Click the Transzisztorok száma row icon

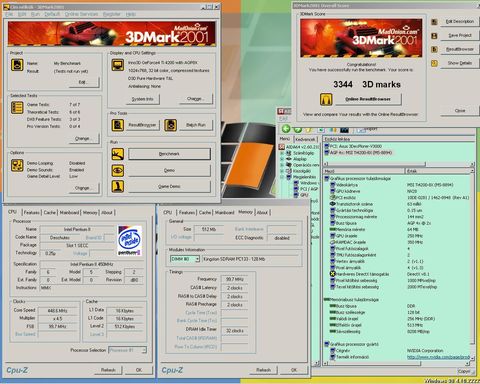pos(332,204)
